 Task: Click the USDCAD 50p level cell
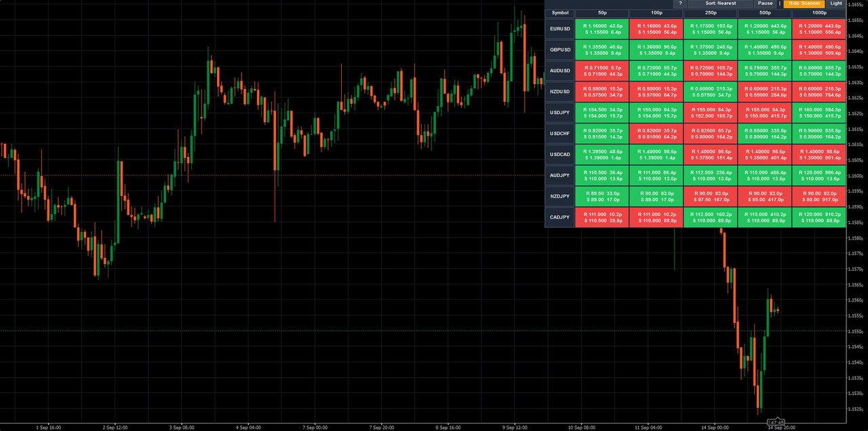coord(602,154)
